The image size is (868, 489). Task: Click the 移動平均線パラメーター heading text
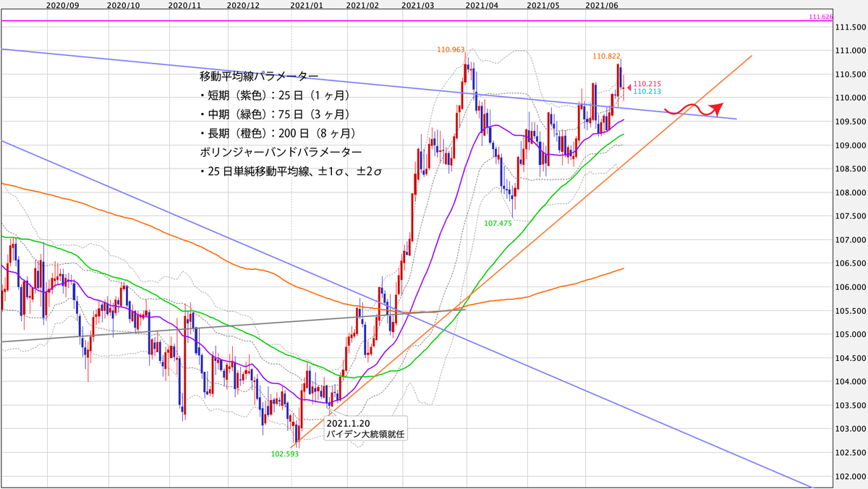[x=258, y=76]
